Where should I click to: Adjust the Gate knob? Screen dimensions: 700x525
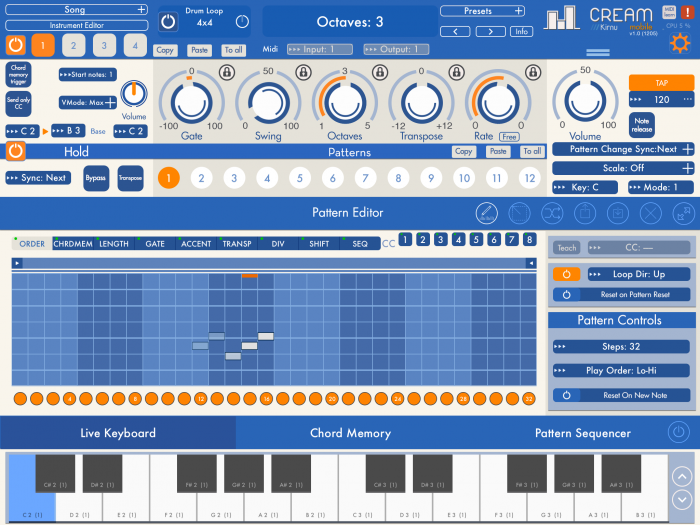192,103
